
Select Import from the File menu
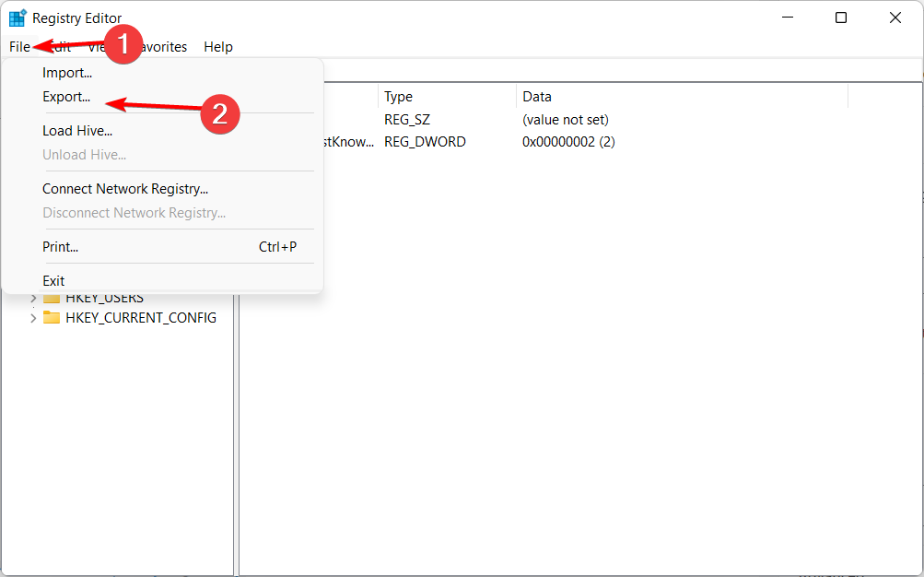[67, 72]
